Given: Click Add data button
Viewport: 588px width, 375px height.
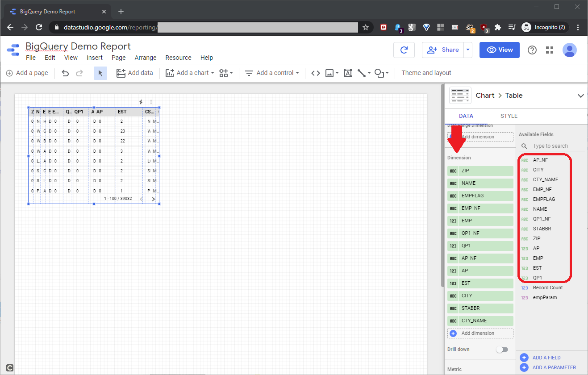Looking at the screenshot, I should [x=134, y=73].
